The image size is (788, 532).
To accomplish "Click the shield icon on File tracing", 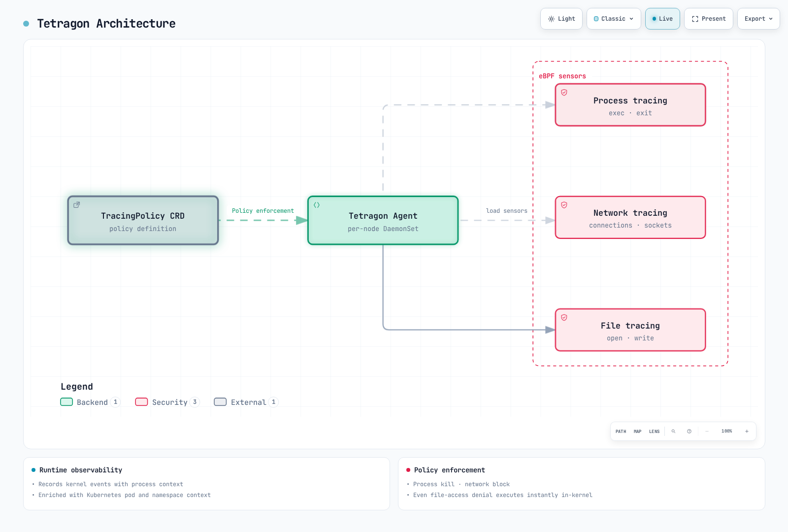I will (564, 318).
